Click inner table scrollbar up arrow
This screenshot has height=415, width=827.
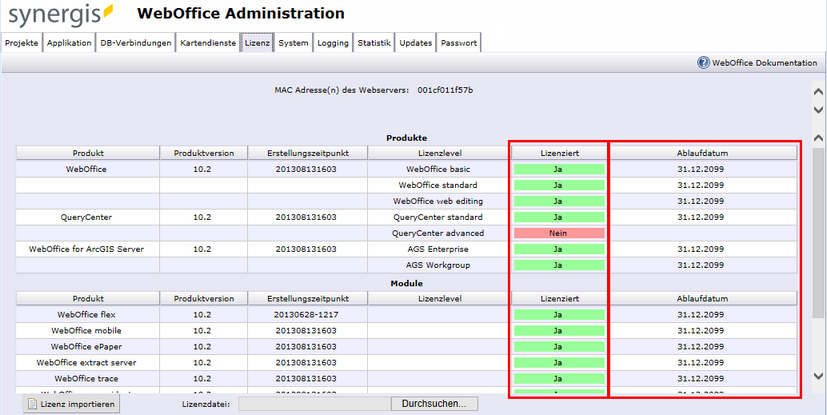tap(818, 138)
